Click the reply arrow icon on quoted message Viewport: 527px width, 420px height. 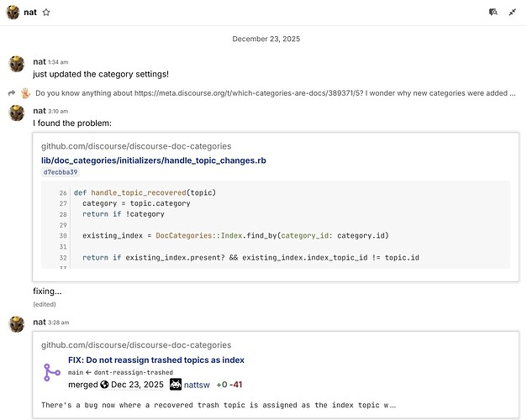click(12, 93)
